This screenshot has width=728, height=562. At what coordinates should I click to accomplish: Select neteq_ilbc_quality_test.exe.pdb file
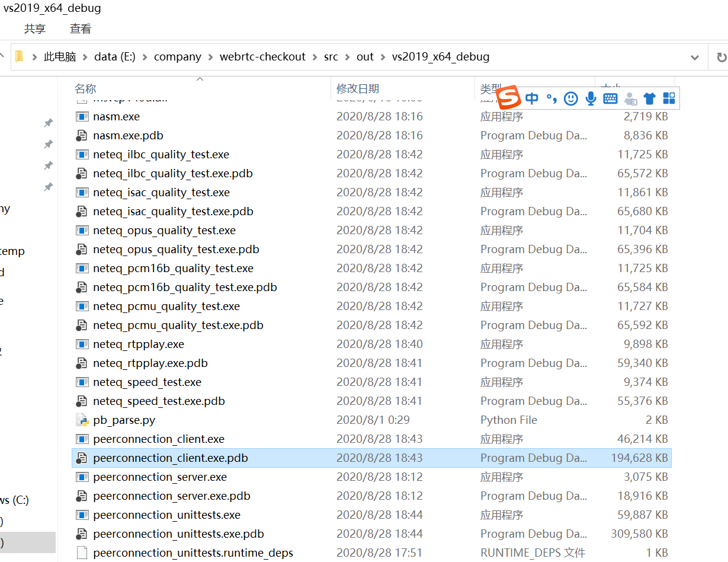click(x=173, y=174)
